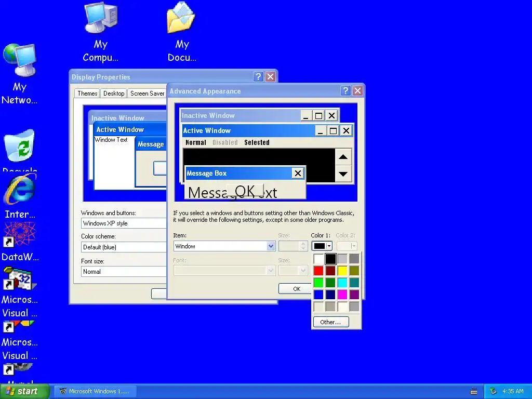Pick the navy blue color swatch
Screen dimensions: 532x399
tap(330, 295)
